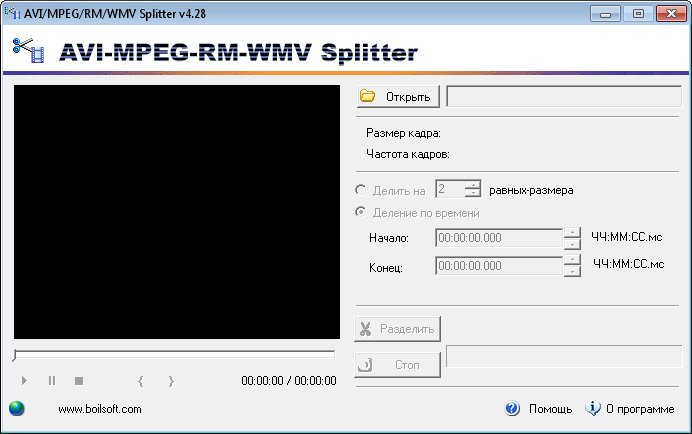Open the Помощь help link
692x434 pixels.
tap(550, 409)
